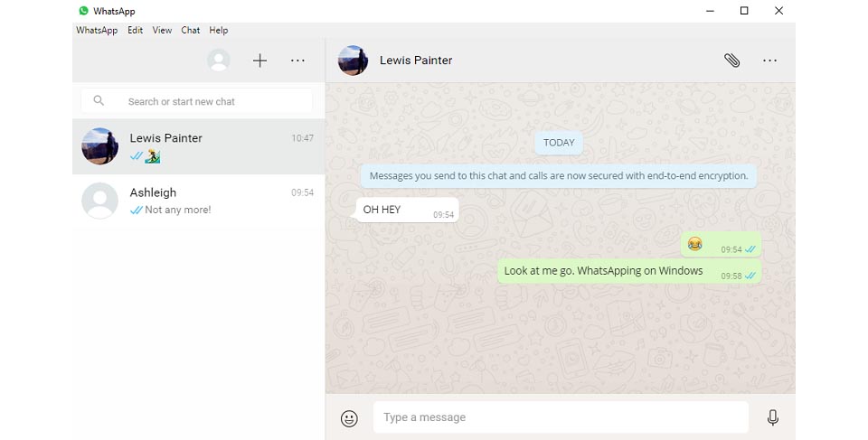This screenshot has width=868, height=440.
Task: Click the microphone voice message icon
Action: coord(773,417)
